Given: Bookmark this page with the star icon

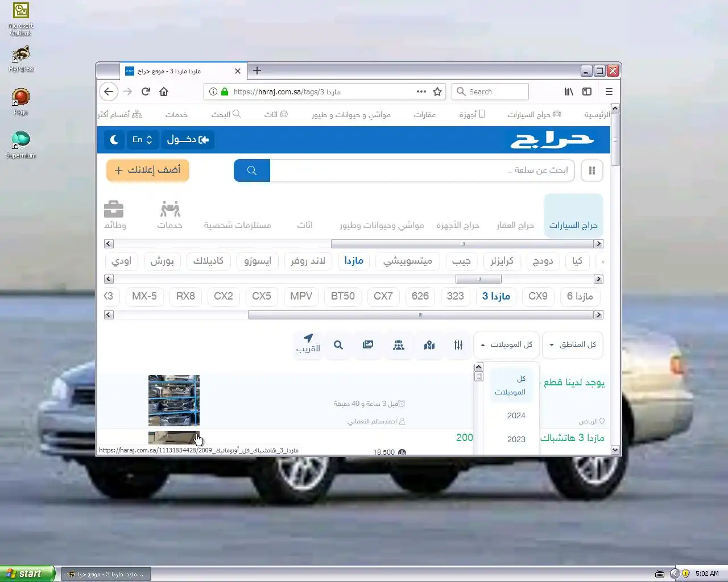Looking at the screenshot, I should [x=437, y=92].
